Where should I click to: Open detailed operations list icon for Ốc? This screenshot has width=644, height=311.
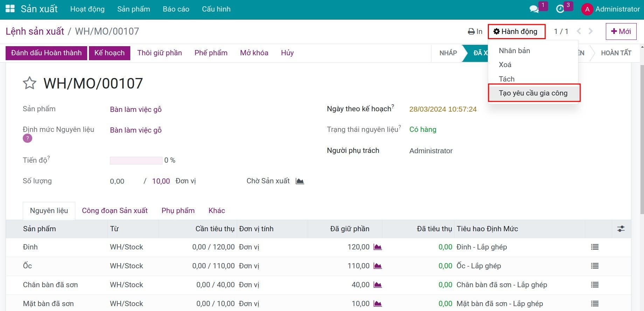click(595, 266)
